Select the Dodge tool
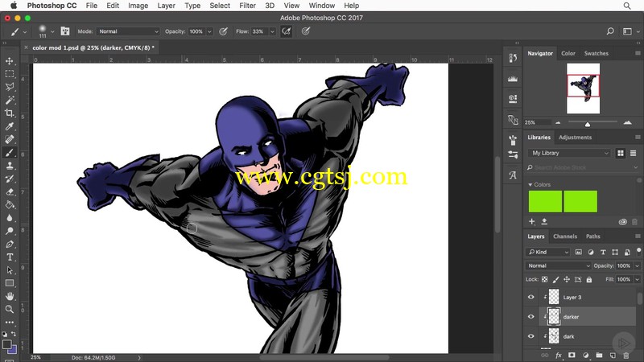This screenshot has width=644, height=362. [x=9, y=231]
